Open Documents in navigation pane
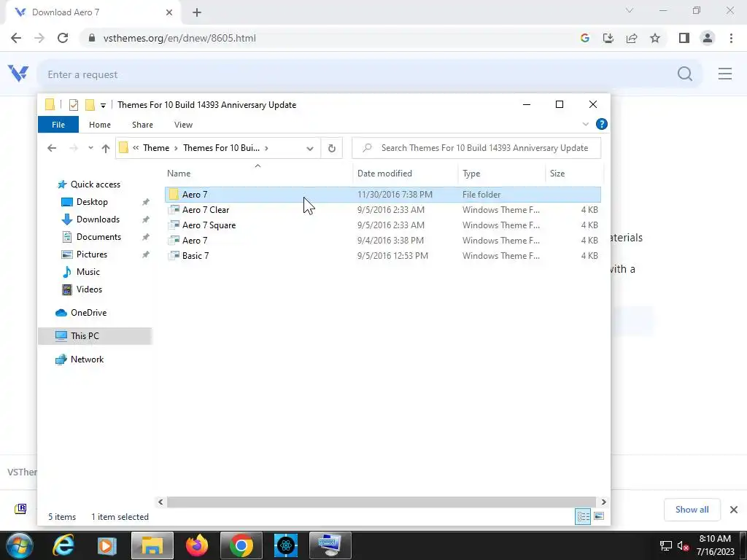 click(98, 237)
